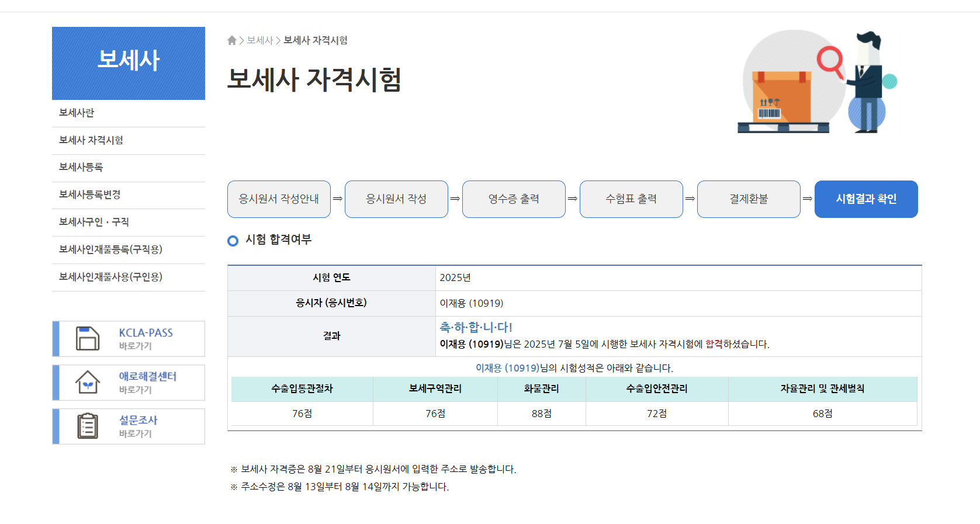Switch to 응시원서 작성 step tab

(x=396, y=199)
